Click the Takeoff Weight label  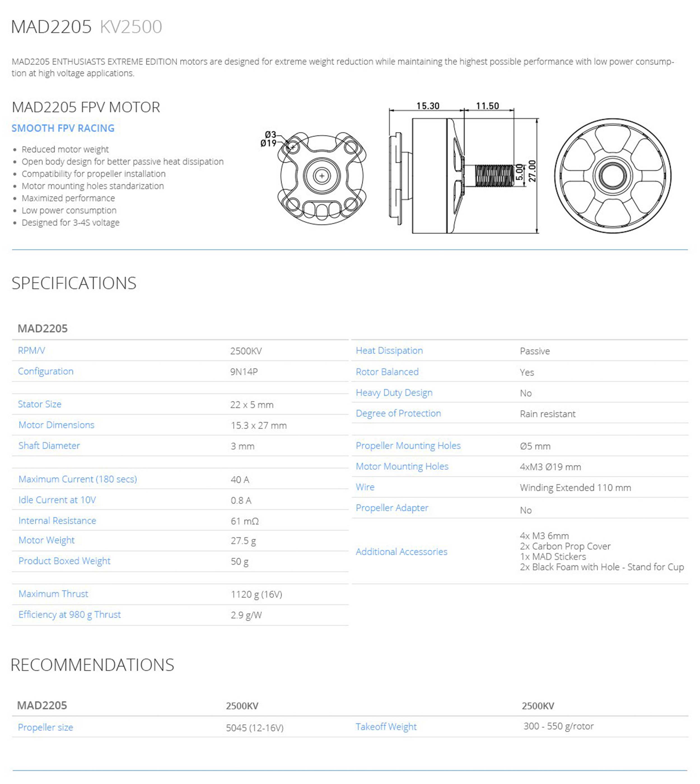coord(386,727)
